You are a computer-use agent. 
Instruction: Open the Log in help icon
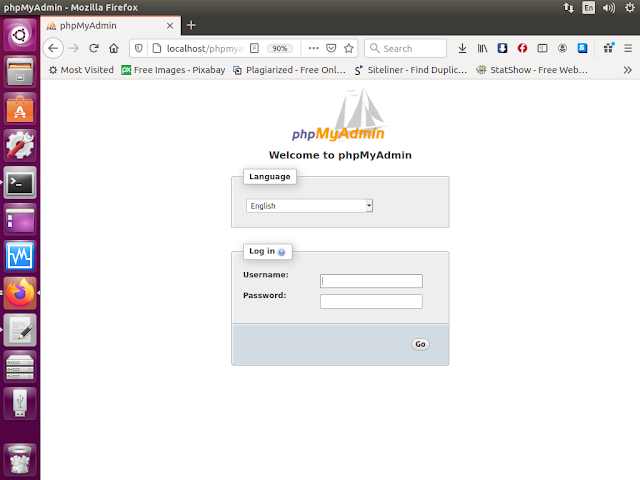[281, 252]
